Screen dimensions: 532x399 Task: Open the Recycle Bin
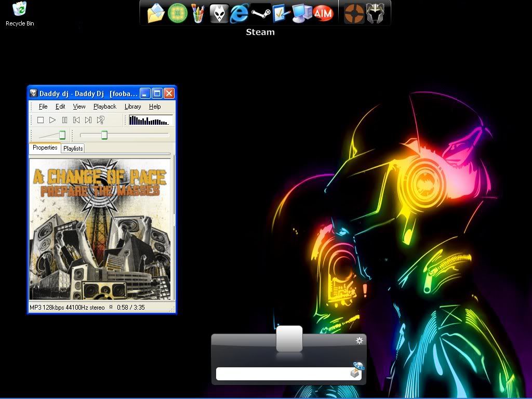[x=19, y=9]
